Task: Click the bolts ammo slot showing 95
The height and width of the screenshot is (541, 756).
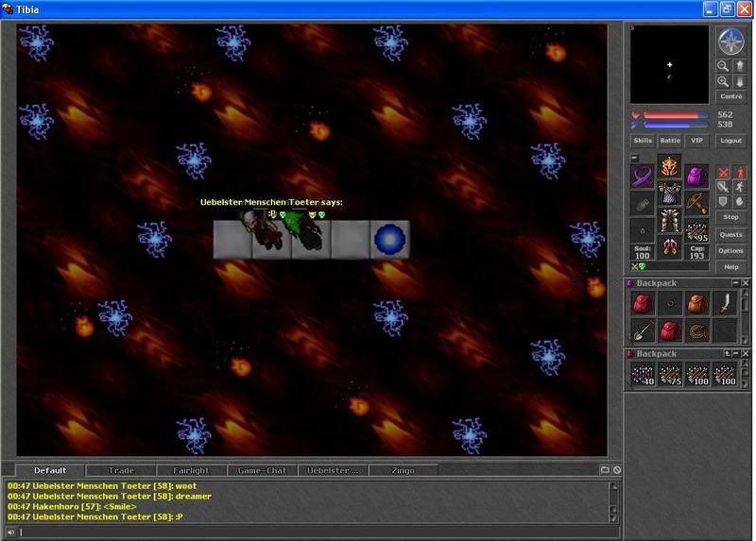Action: coord(696,230)
